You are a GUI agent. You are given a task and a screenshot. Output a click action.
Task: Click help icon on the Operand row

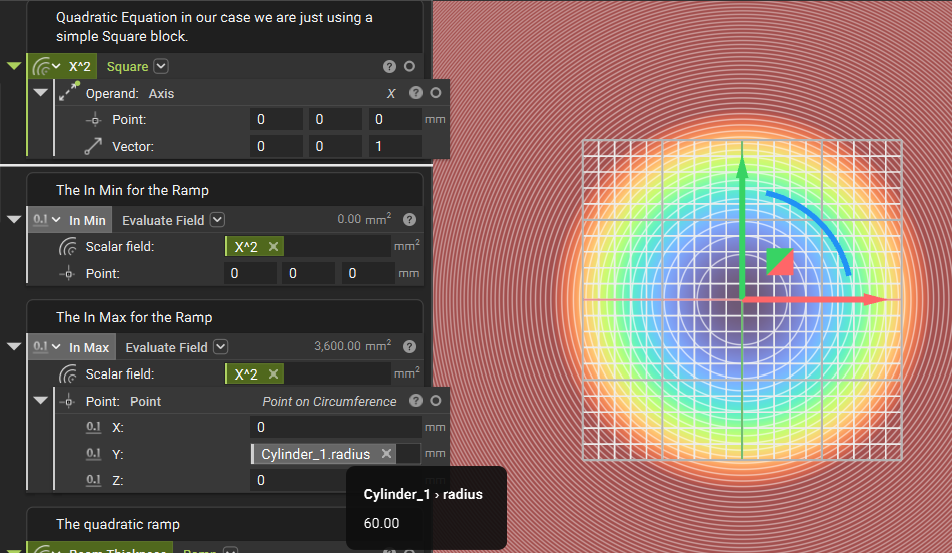point(415,93)
